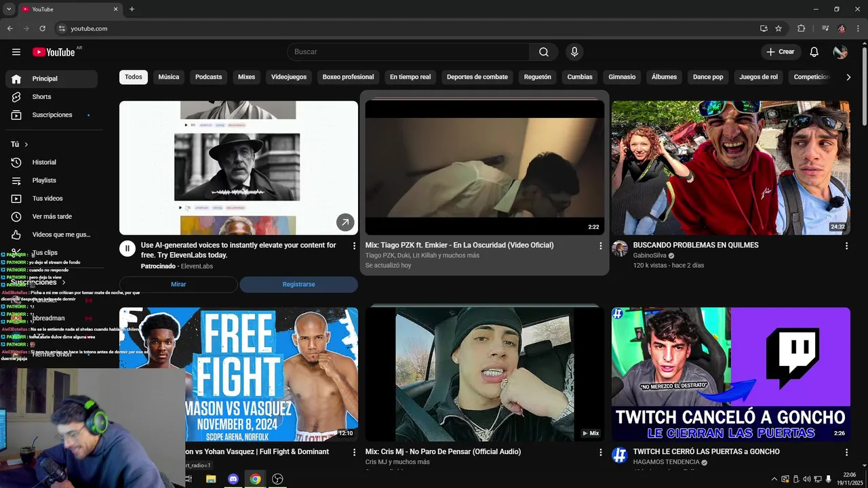Screen dimensions: 868x488
Task: Click the Registrarse button on the ad
Action: (x=299, y=285)
